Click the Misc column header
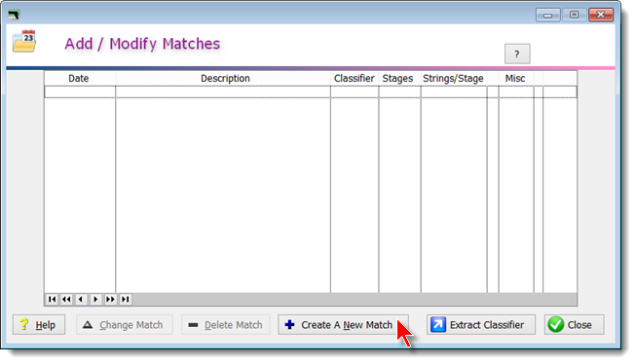636x364 pixels. 515,78
